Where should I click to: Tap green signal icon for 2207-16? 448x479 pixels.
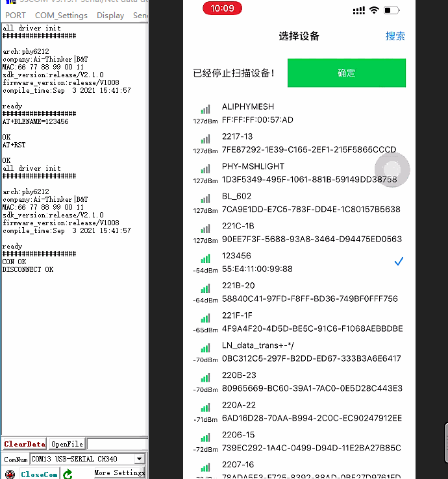coord(206,467)
